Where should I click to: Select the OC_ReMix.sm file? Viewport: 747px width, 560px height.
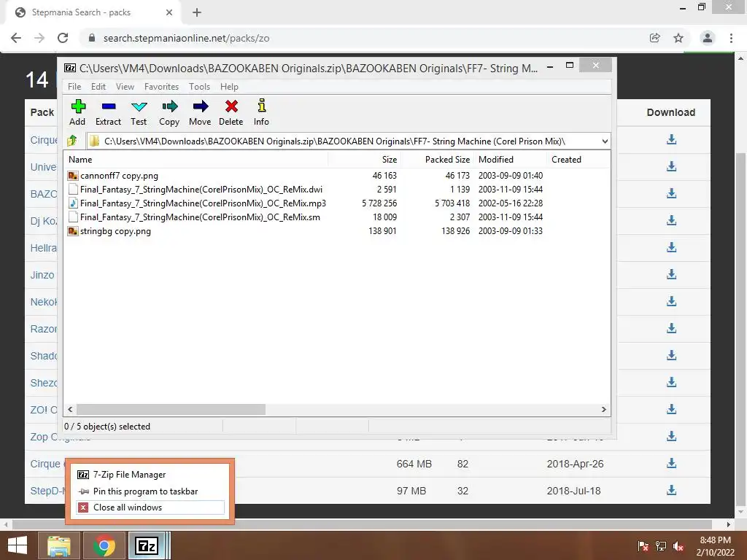pos(200,217)
